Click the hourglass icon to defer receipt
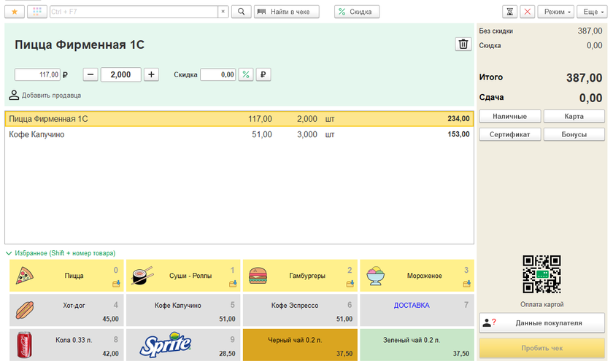The height and width of the screenshot is (364, 613). click(x=510, y=12)
